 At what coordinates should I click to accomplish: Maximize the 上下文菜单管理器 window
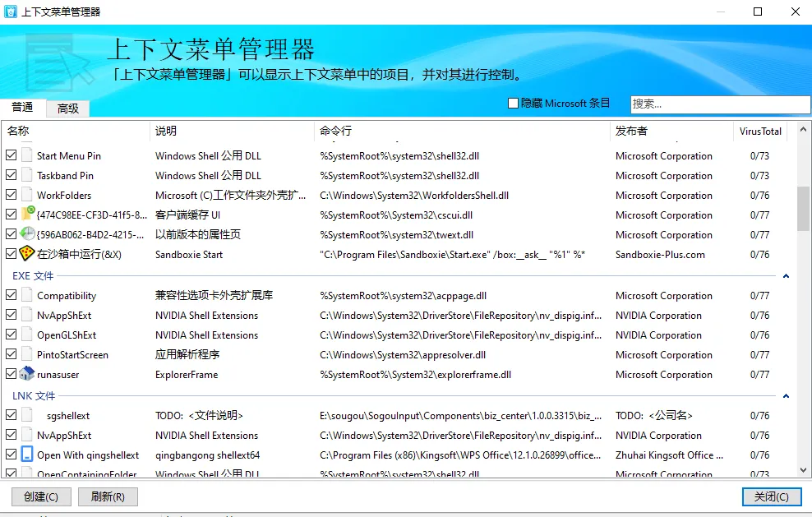pyautogui.click(x=758, y=12)
